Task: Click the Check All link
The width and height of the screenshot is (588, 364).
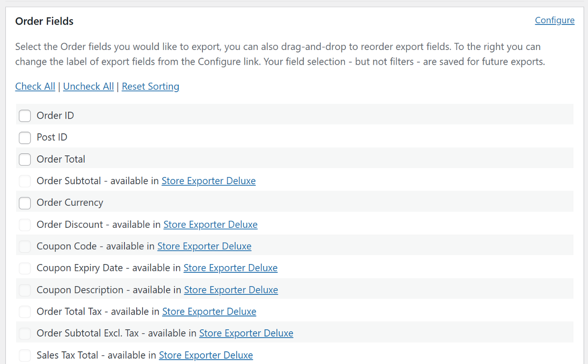Action: tap(35, 86)
